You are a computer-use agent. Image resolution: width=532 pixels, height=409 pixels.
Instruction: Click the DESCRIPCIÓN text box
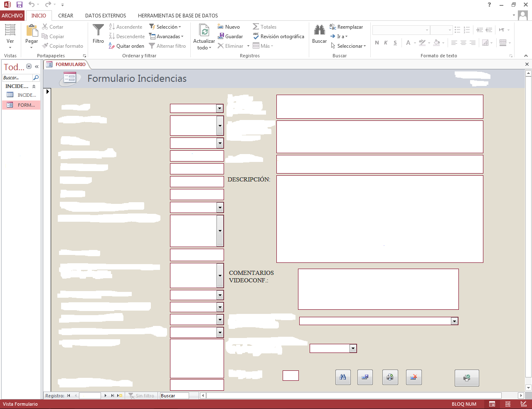coord(380,219)
